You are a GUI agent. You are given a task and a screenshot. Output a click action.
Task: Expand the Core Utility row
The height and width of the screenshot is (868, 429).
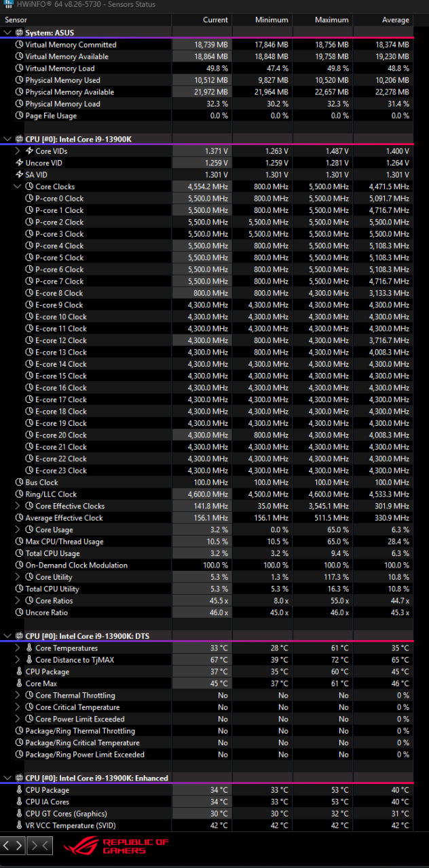[x=18, y=577]
